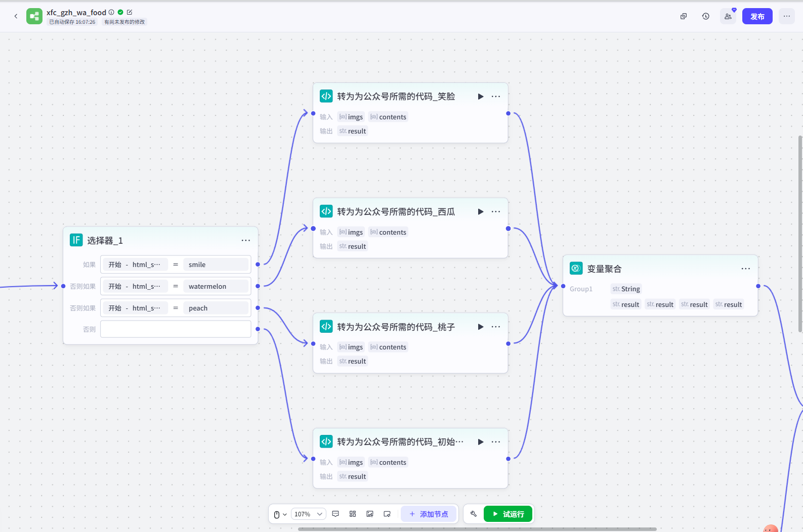
Task: Run the 初始 code node
Action: click(x=481, y=442)
